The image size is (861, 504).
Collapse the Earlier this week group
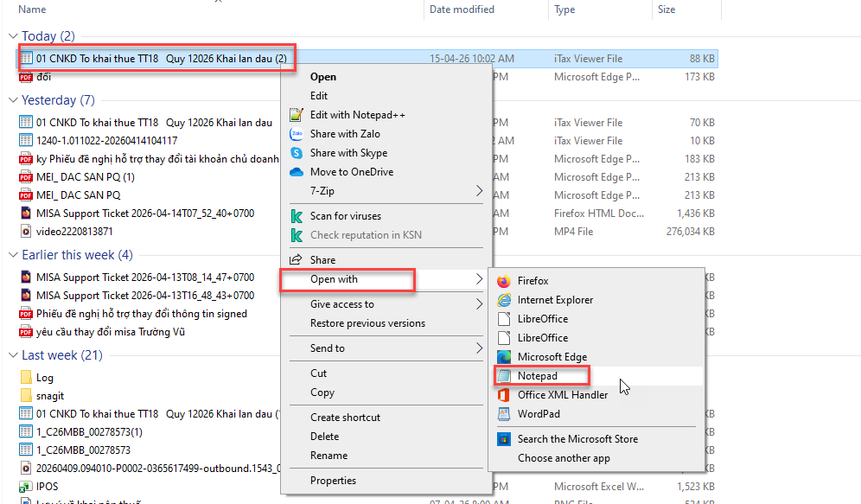coord(13,255)
